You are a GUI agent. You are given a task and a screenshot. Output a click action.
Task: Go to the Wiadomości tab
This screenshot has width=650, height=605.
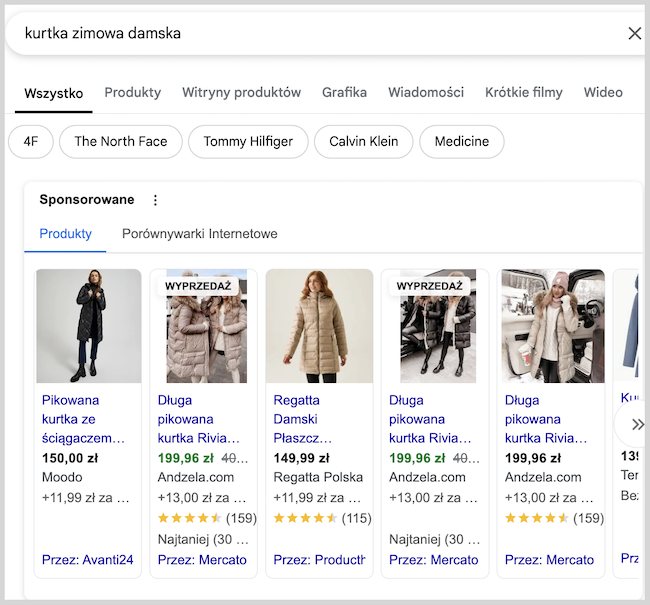pyautogui.click(x=426, y=92)
